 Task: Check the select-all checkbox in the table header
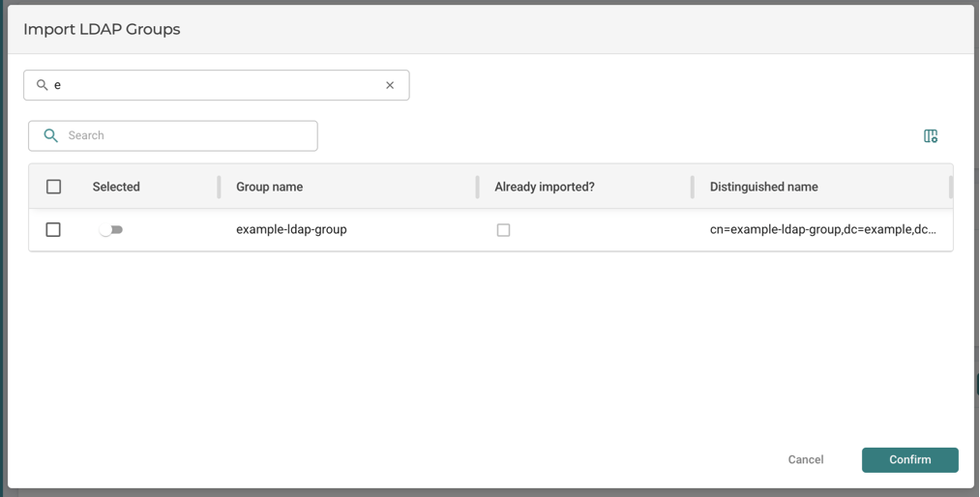pyautogui.click(x=54, y=186)
